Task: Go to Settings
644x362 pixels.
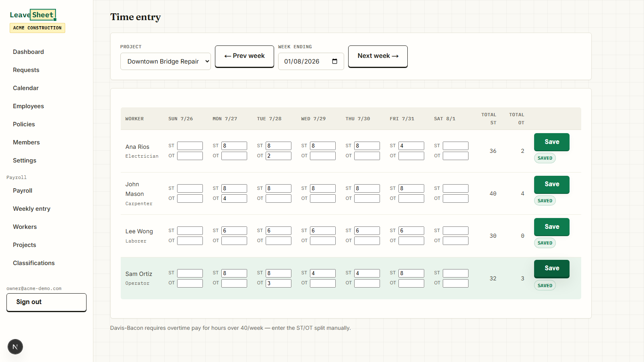Action: pos(25,160)
